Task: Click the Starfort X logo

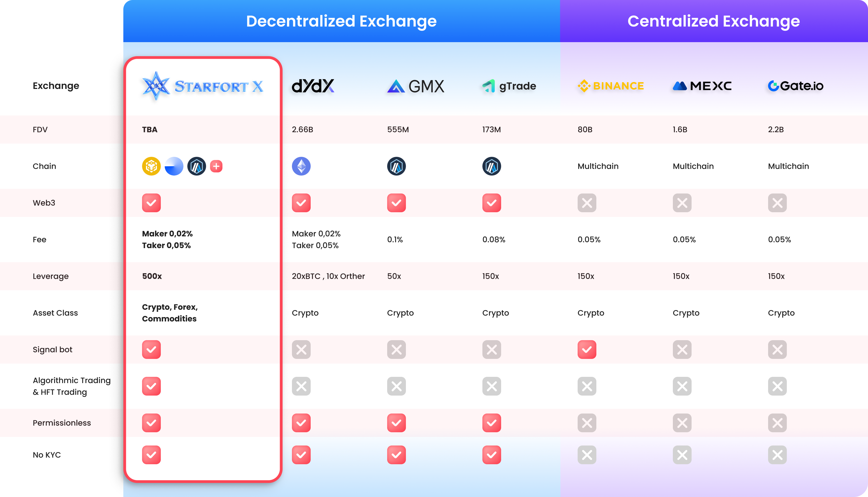Action: tap(203, 86)
